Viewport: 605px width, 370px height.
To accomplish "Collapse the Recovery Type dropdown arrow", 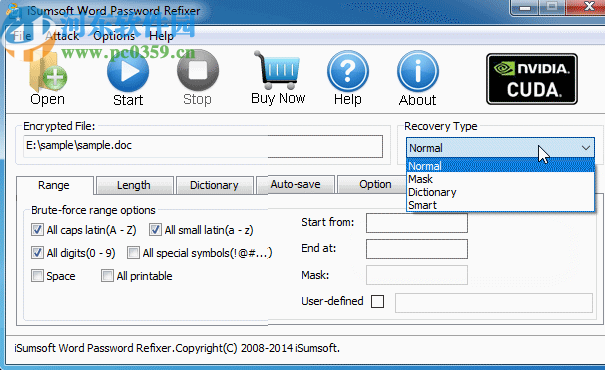I will pos(586,148).
